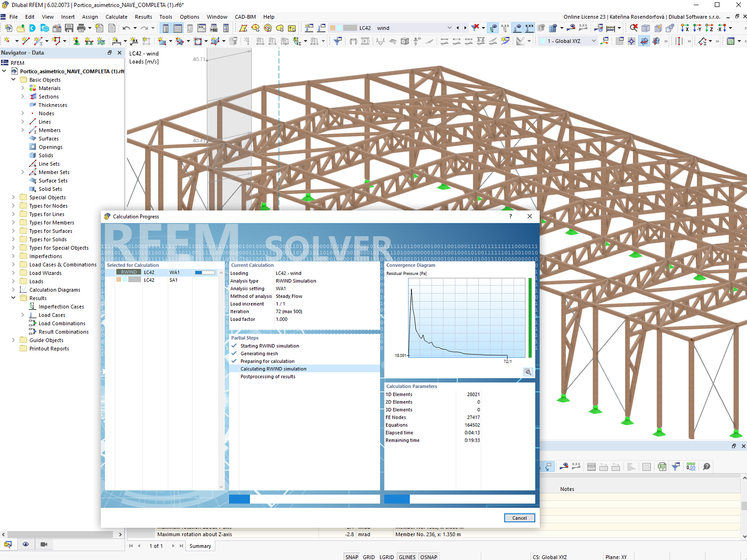Click the isometric wireframe box view icon
Image resolution: width=747 pixels, height=560 pixels.
[x=646, y=28]
